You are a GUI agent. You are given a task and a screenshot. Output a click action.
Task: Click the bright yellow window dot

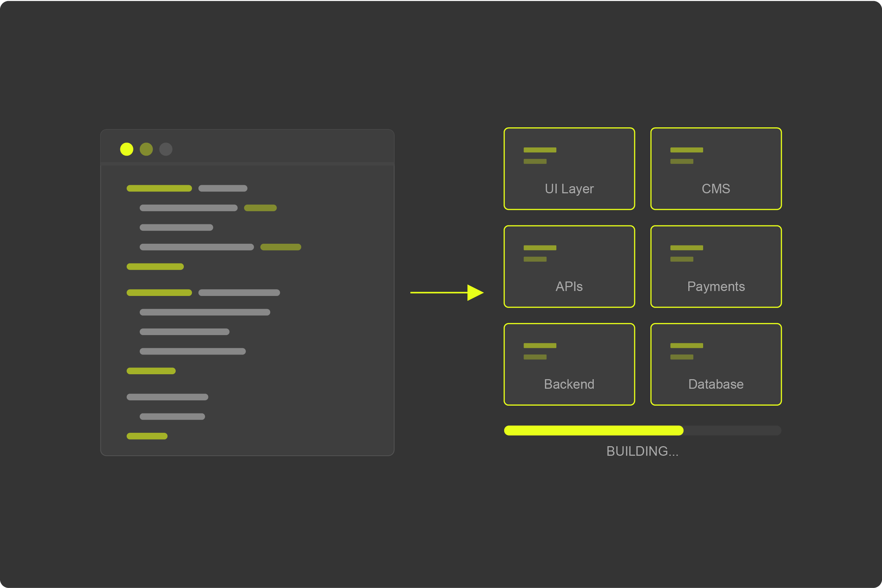click(127, 149)
